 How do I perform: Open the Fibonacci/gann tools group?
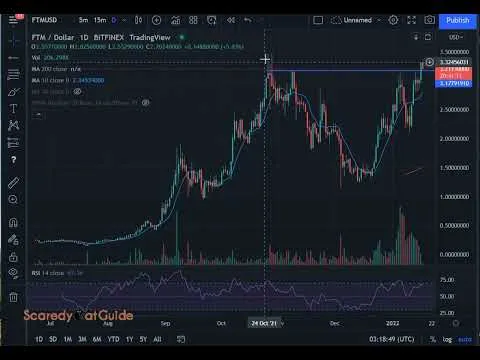click(x=13, y=75)
